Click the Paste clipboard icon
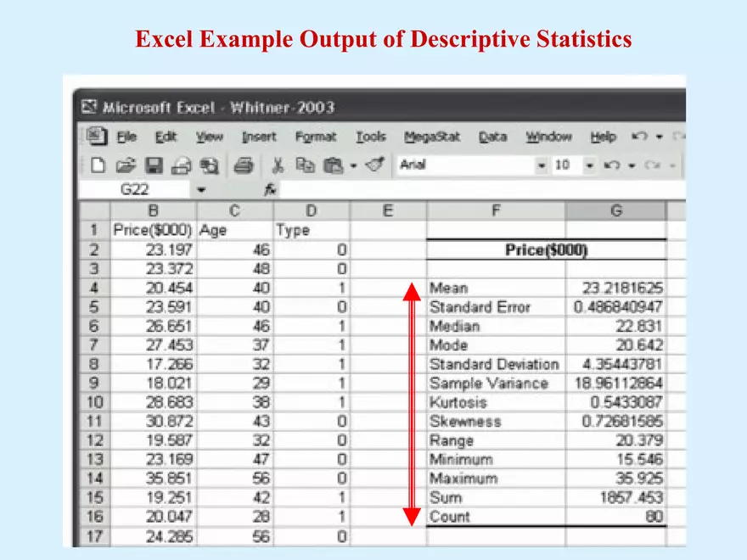Viewport: 747px width, 560px height. (333, 165)
